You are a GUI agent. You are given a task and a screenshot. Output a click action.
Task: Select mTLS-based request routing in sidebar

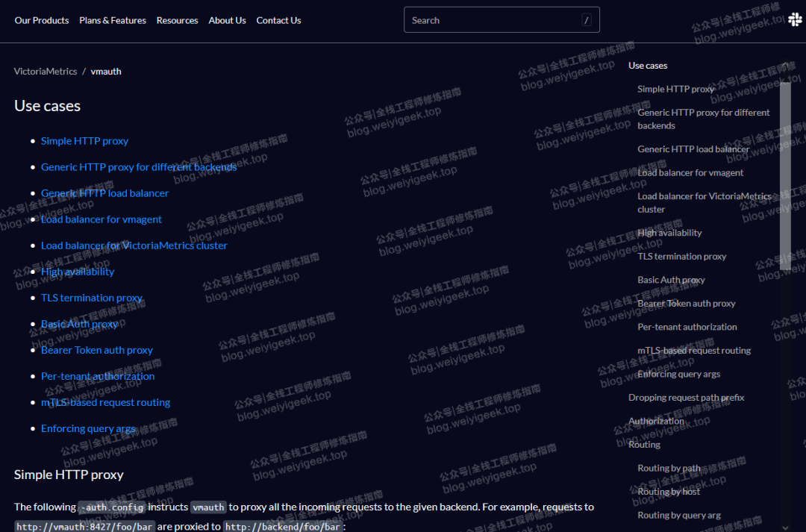point(694,351)
